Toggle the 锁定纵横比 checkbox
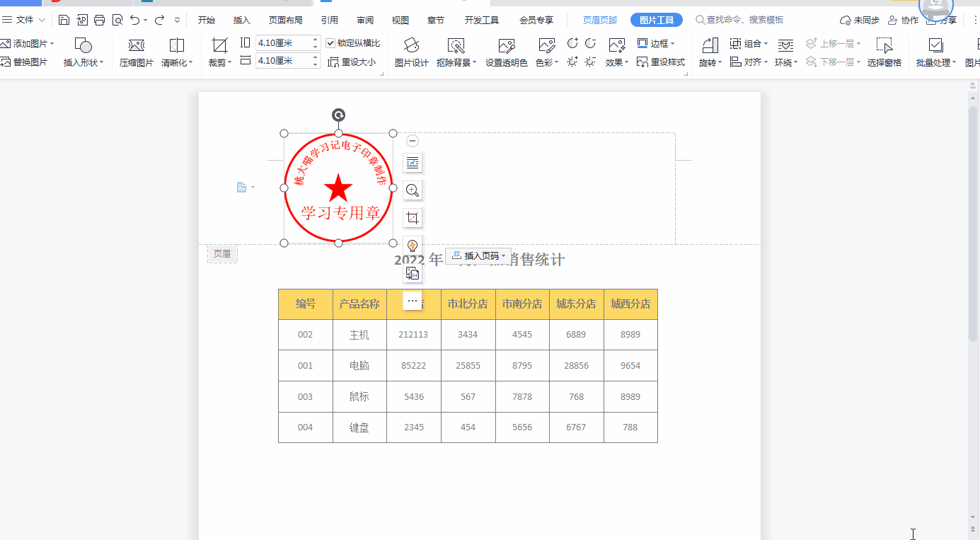 coord(330,43)
